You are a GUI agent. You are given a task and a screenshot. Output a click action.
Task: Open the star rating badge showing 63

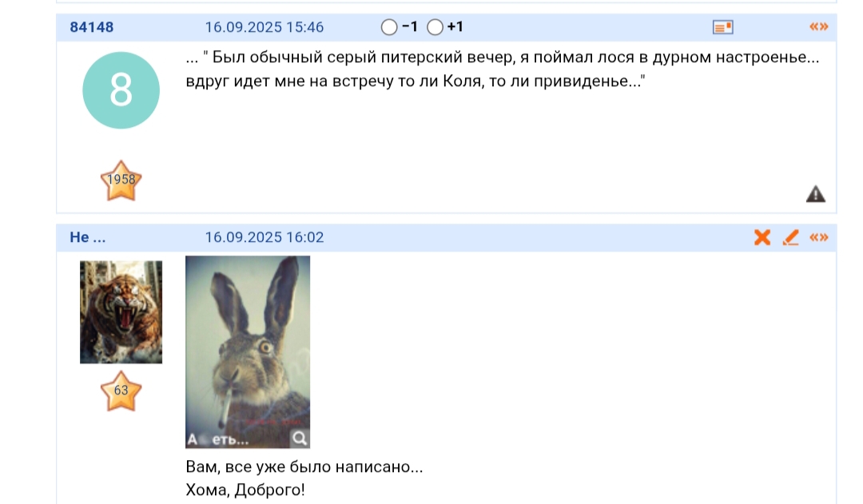tap(121, 391)
